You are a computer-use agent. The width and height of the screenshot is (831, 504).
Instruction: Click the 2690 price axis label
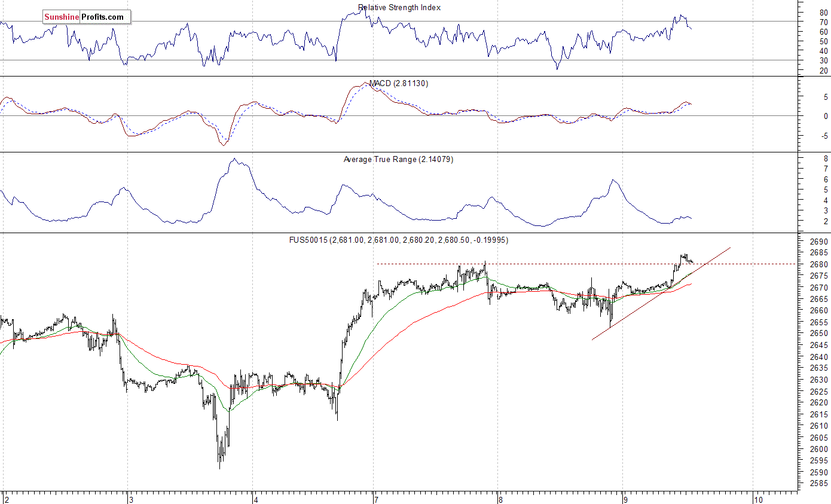tap(819, 242)
